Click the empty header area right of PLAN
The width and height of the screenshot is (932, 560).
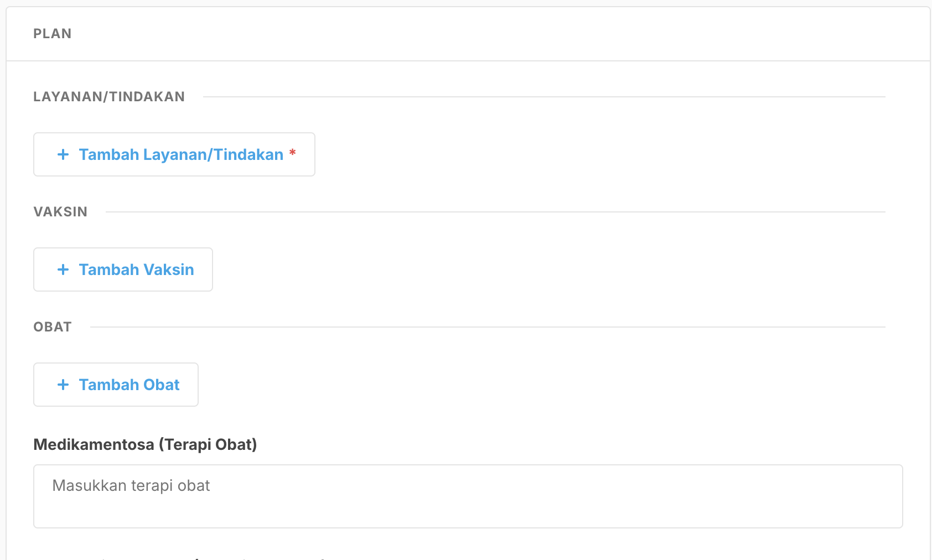tap(498, 34)
